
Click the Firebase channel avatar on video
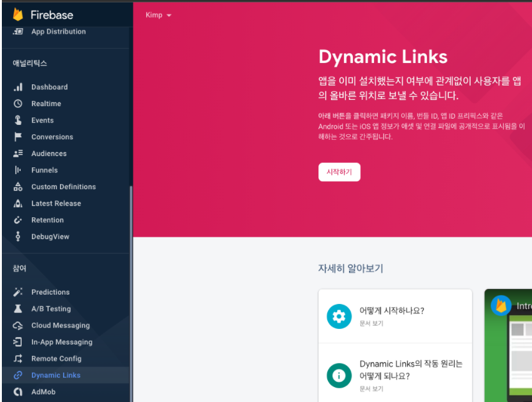click(x=501, y=305)
